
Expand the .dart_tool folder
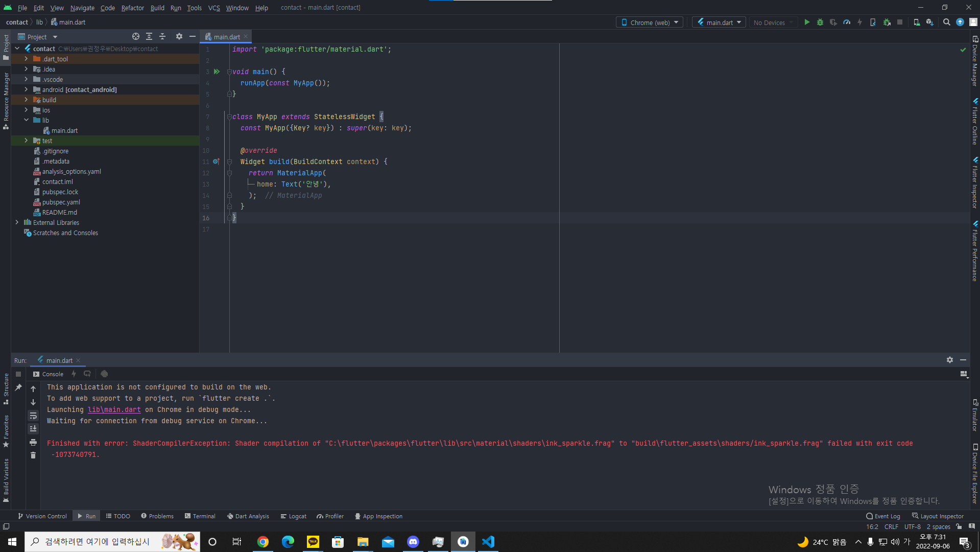tap(26, 59)
